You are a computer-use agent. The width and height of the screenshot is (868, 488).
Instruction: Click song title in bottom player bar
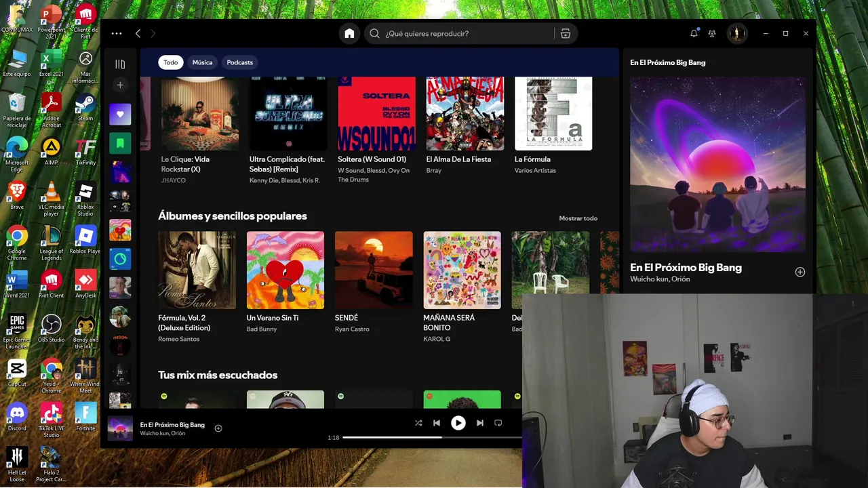click(x=172, y=425)
